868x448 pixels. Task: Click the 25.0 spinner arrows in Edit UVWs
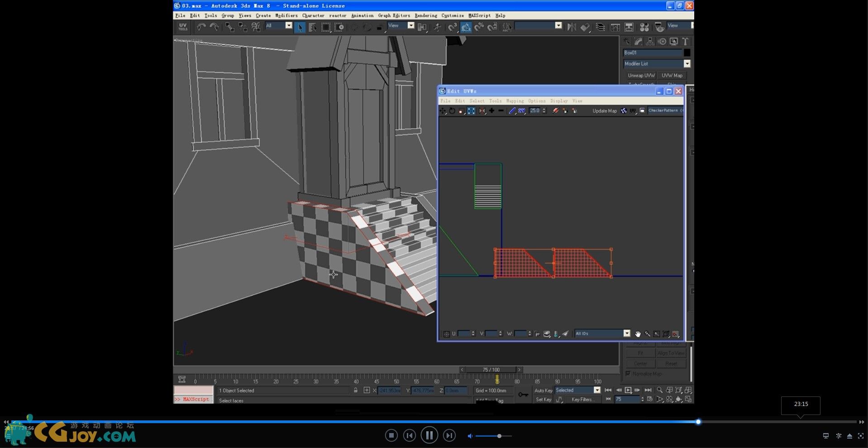544,111
